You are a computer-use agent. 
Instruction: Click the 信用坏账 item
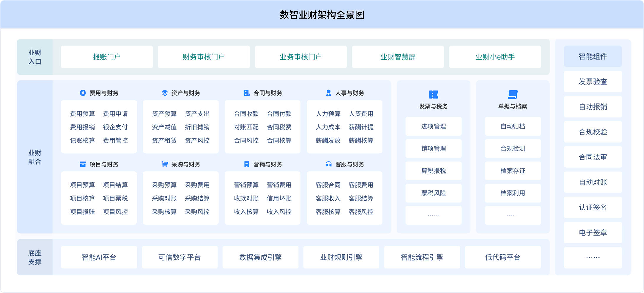279,198
